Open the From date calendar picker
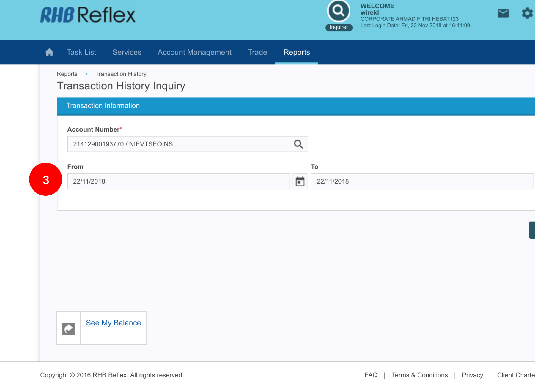Viewport: 535px width, 392px height. (300, 181)
